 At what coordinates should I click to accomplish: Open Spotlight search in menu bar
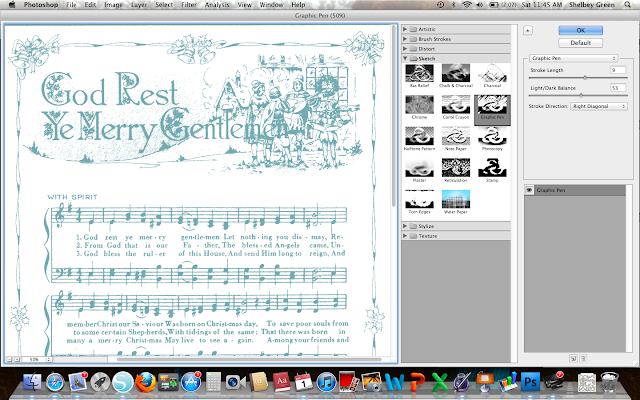click(x=628, y=5)
